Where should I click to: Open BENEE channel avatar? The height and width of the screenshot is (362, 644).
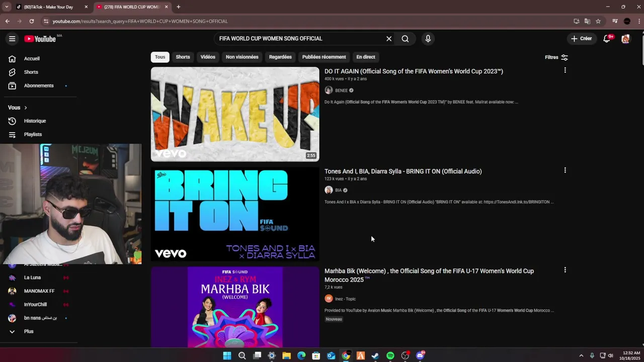coord(329,90)
